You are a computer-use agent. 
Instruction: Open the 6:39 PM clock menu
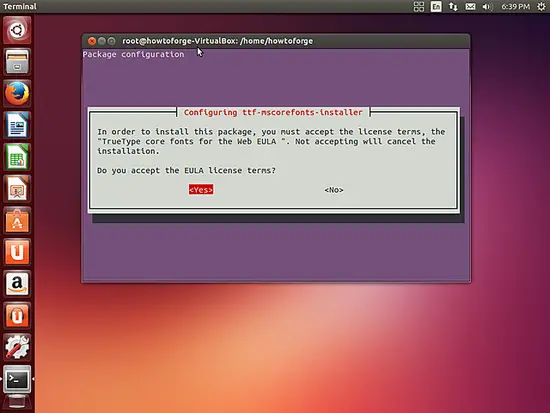(515, 7)
